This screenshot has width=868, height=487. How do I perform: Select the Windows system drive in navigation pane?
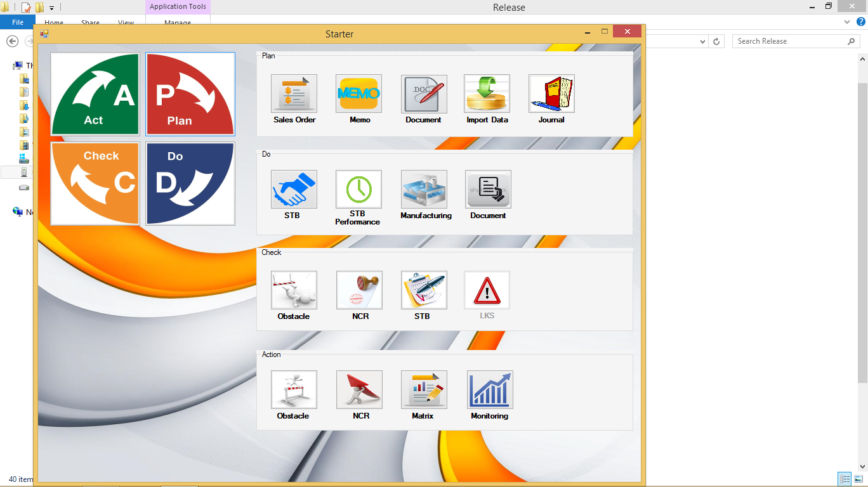[x=24, y=159]
